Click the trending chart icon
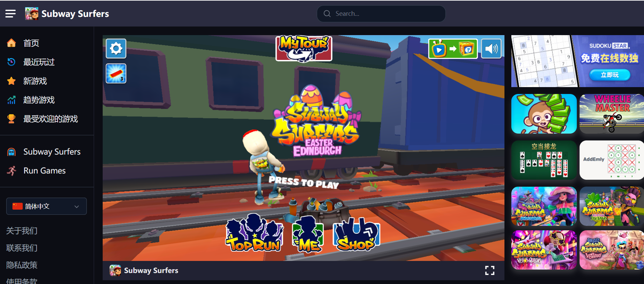 (x=11, y=100)
